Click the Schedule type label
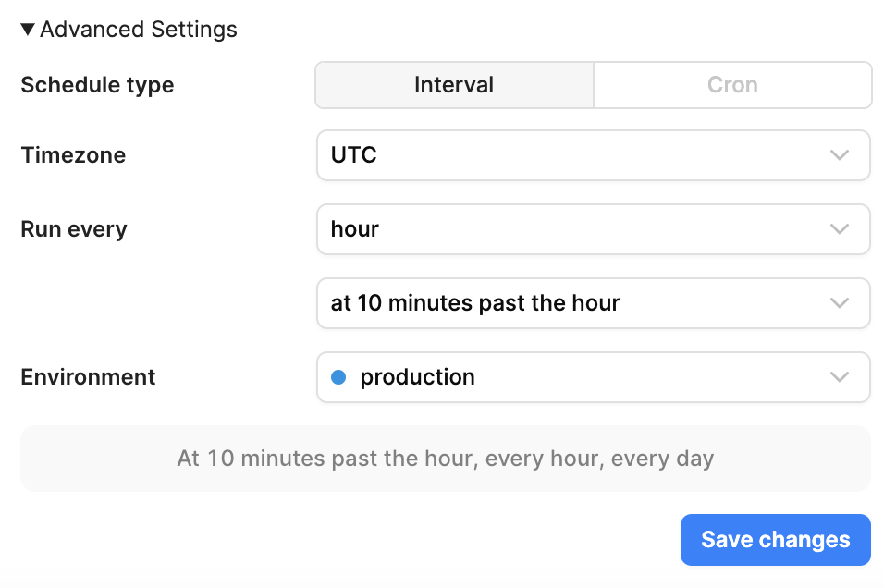The width and height of the screenshot is (884, 588). [97, 85]
